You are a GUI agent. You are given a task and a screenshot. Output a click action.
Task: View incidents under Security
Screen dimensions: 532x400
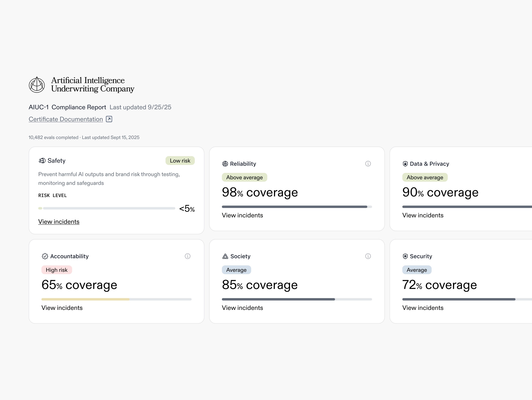click(423, 308)
